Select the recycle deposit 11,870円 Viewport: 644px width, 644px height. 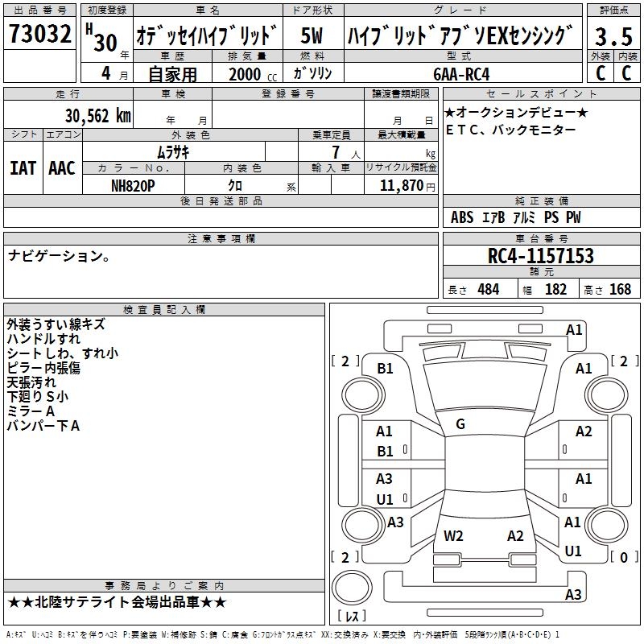(407, 186)
